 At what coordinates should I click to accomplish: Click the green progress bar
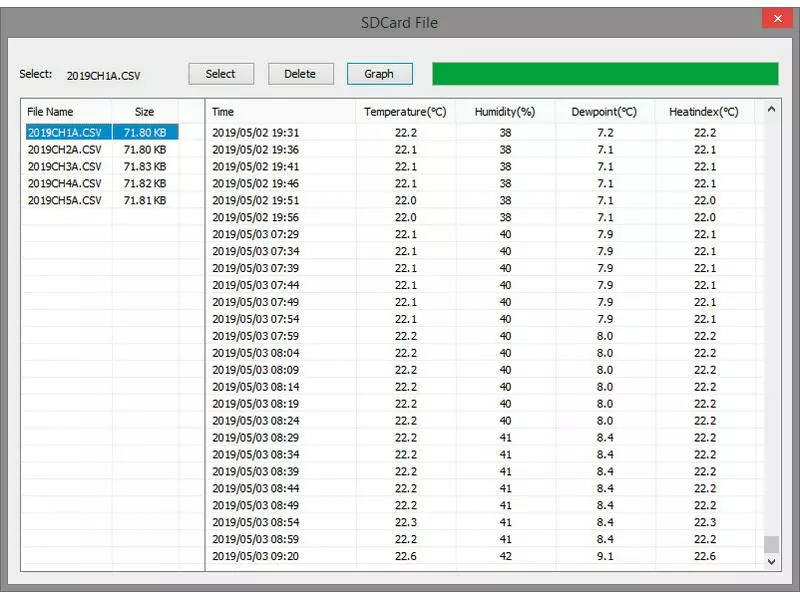[604, 74]
